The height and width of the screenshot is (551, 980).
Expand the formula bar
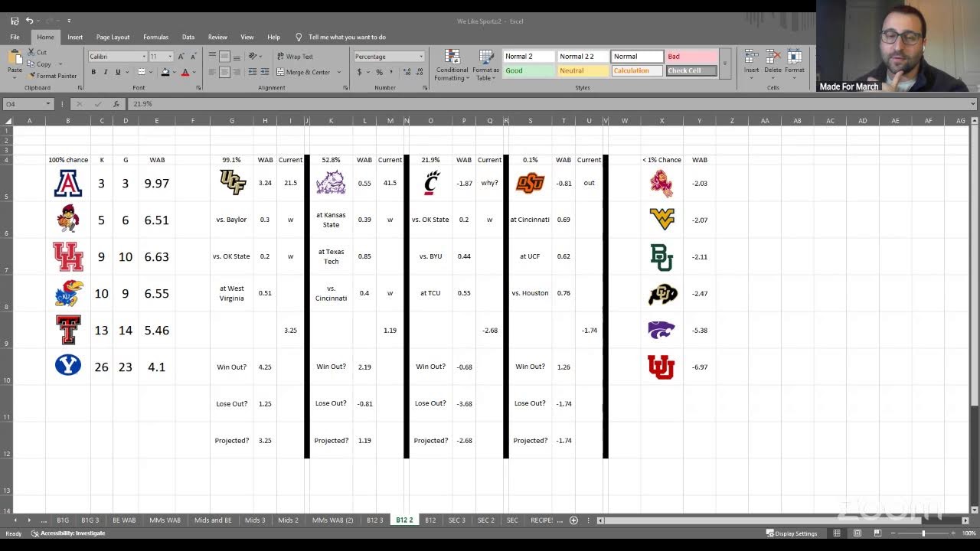[x=973, y=104]
